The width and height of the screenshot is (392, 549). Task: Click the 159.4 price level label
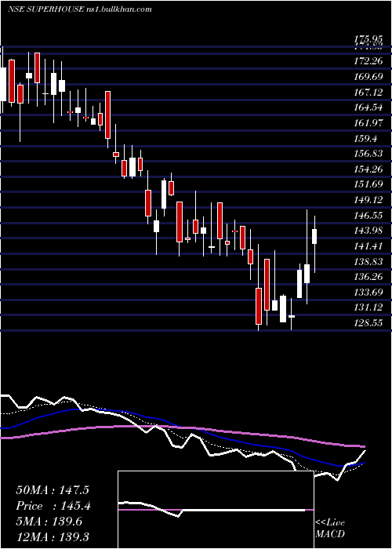click(366, 138)
